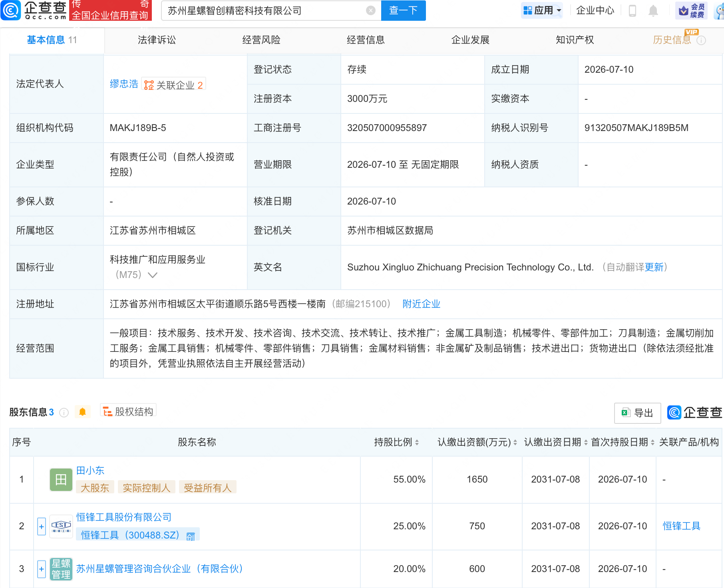The image size is (724, 588).
Task: Select registered capital value 3000万元
Action: [367, 99]
